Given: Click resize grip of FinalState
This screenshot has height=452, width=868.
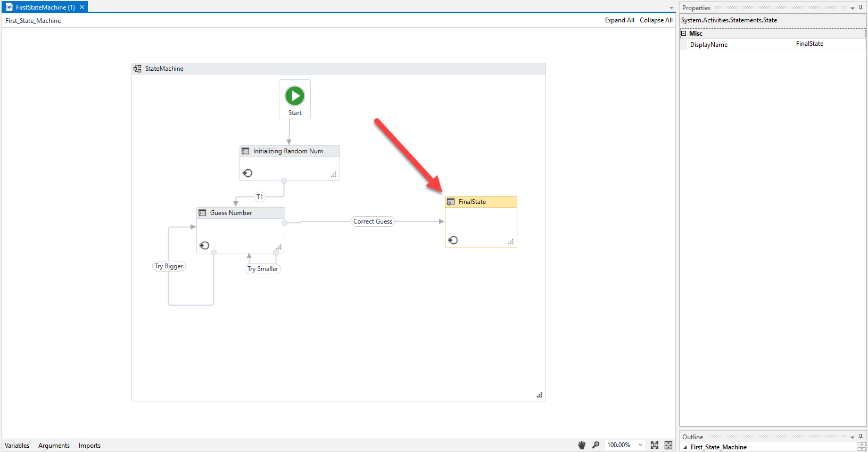Looking at the screenshot, I should point(511,242).
